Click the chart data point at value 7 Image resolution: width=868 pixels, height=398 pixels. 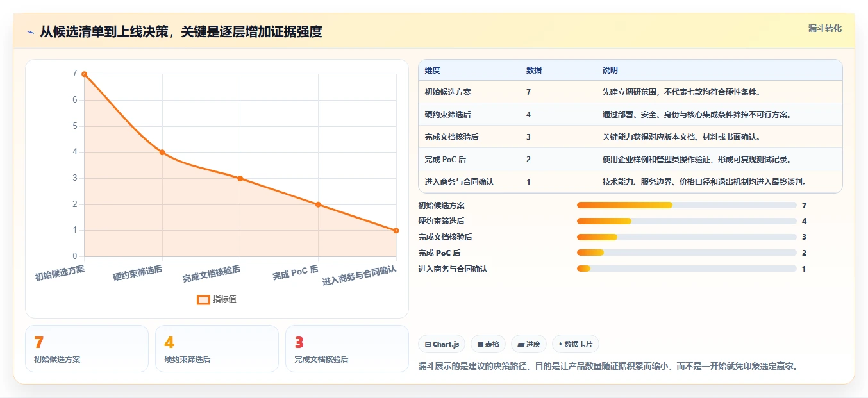click(84, 74)
